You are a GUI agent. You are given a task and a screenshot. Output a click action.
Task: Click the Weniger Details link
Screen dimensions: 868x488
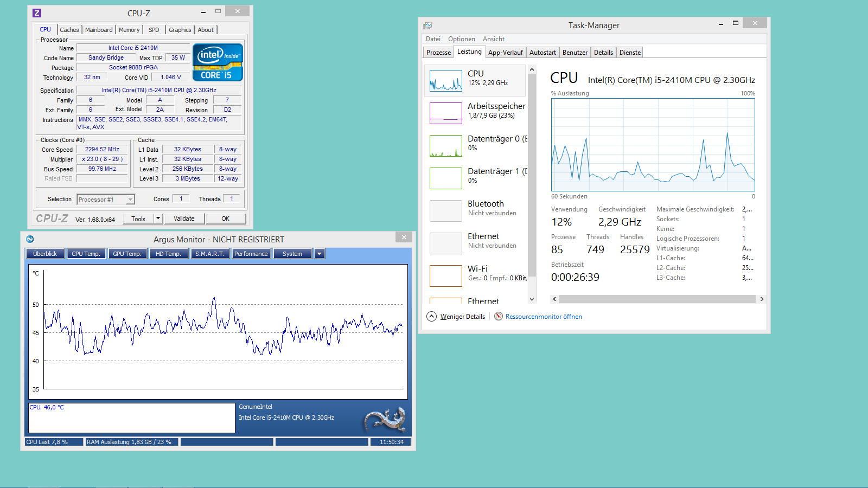pyautogui.click(x=463, y=317)
